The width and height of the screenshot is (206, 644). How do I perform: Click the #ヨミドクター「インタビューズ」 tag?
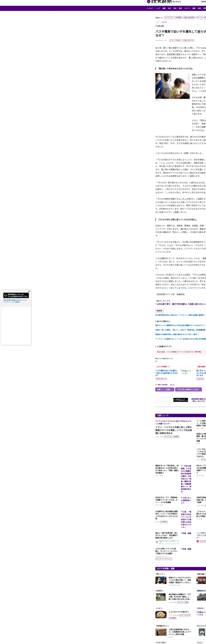[169, 542]
